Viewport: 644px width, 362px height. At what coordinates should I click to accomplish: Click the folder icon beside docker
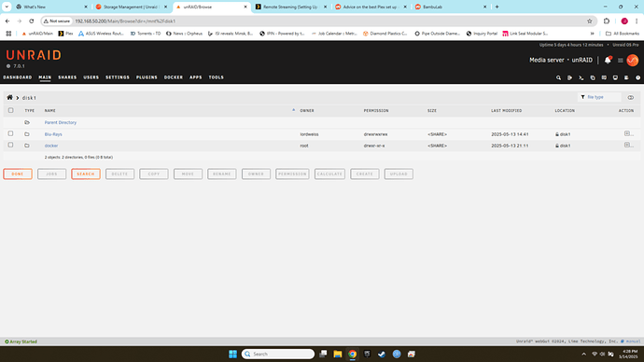(x=27, y=146)
